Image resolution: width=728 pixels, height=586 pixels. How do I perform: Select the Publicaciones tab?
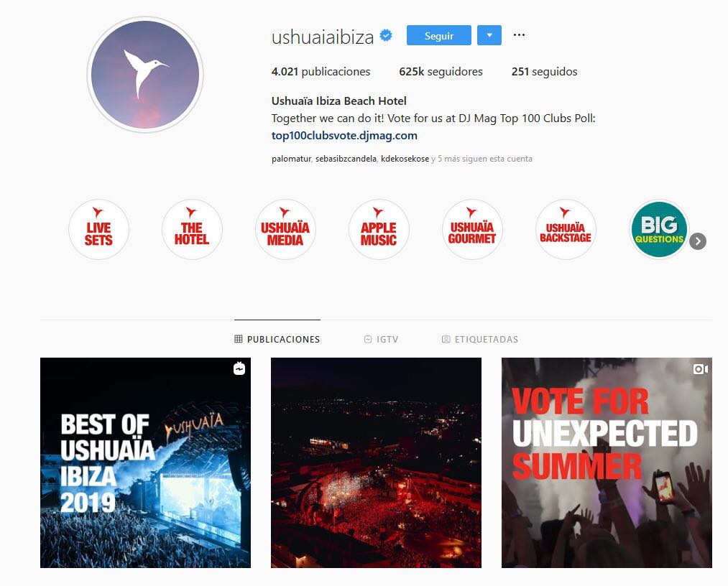pos(277,339)
